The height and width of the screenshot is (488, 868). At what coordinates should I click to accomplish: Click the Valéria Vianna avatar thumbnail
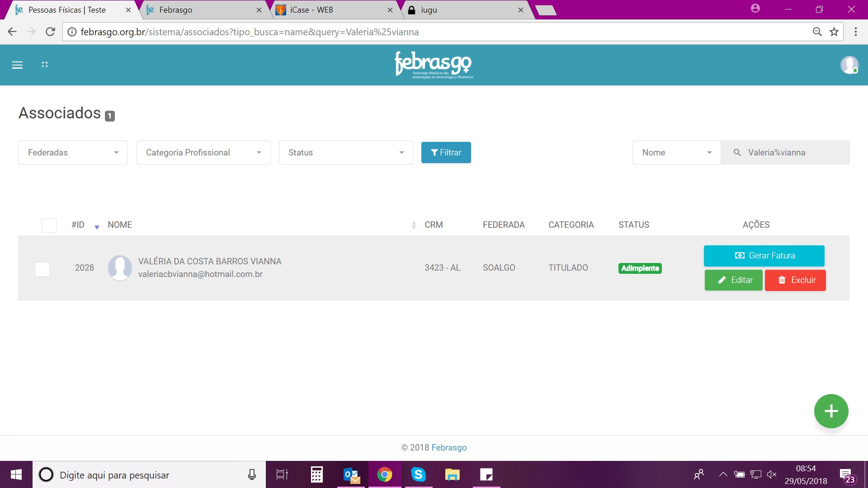pos(120,267)
